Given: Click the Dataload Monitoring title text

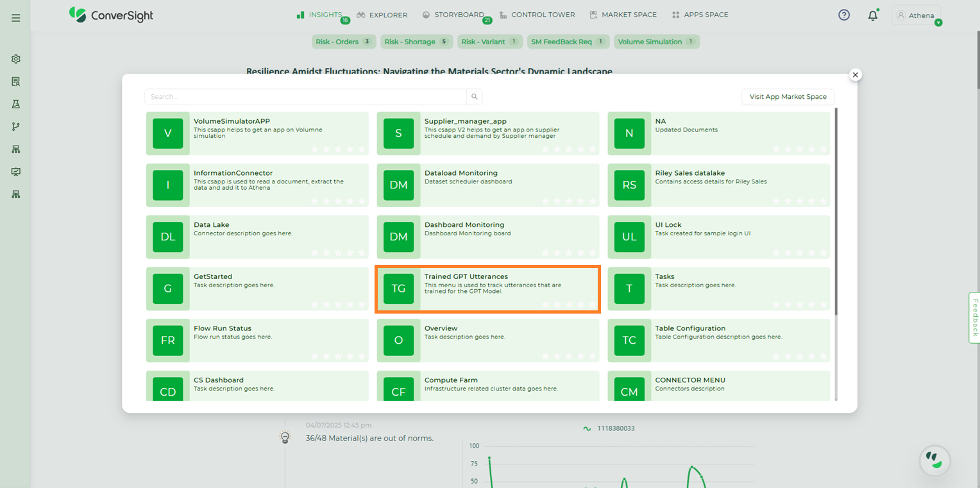Looking at the screenshot, I should coord(461,173).
